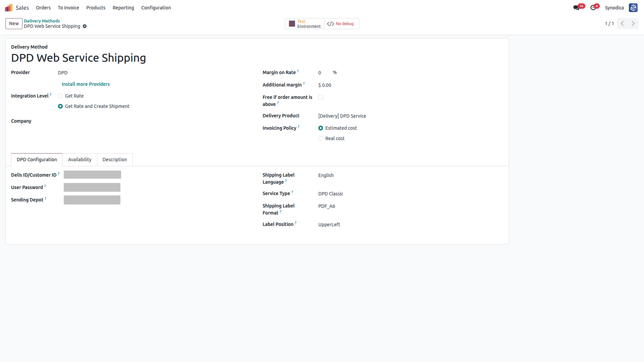Show help tooltip for Free if order amount
Screen dimensions: 644x362
pyautogui.click(x=278, y=103)
